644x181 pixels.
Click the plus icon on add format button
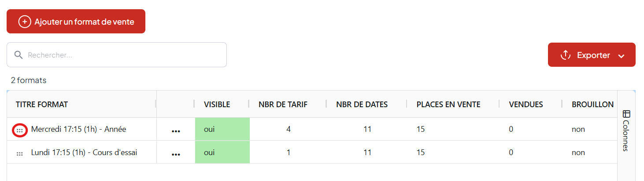25,22
